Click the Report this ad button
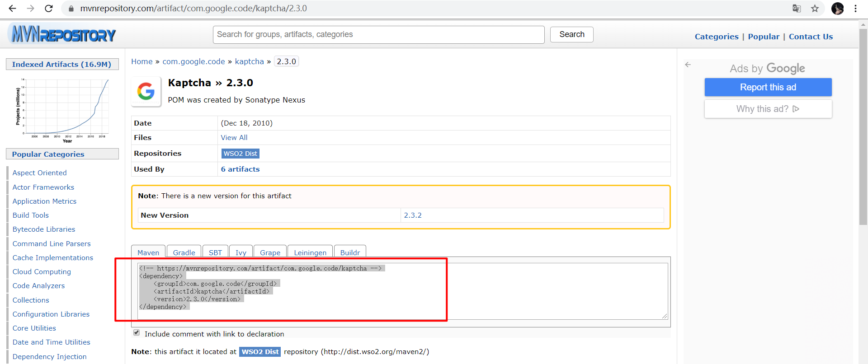The width and height of the screenshot is (868, 364). (768, 87)
